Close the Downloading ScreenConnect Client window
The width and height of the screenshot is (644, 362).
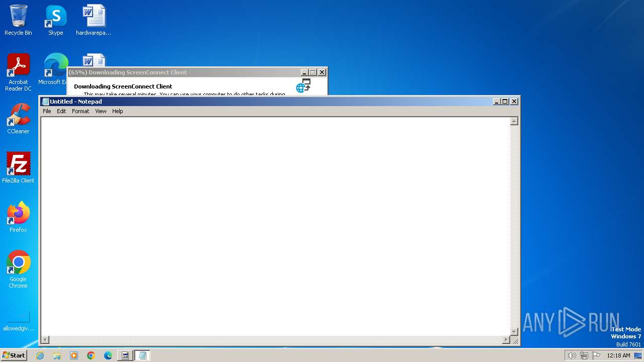322,72
